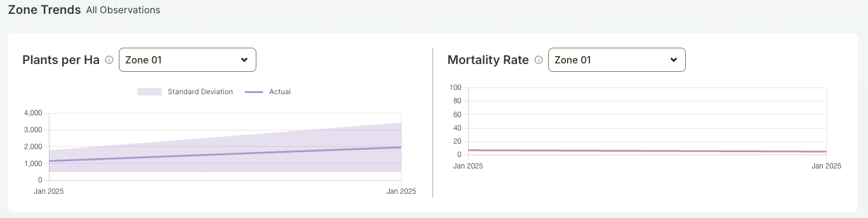
Task: Toggle Standard Deviation legend entry
Action: pyautogui.click(x=185, y=92)
